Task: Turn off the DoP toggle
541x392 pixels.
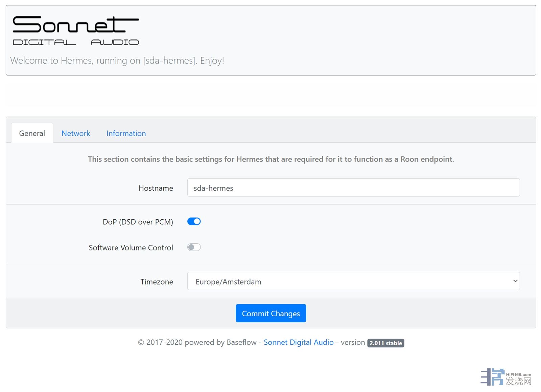Action: pos(194,222)
